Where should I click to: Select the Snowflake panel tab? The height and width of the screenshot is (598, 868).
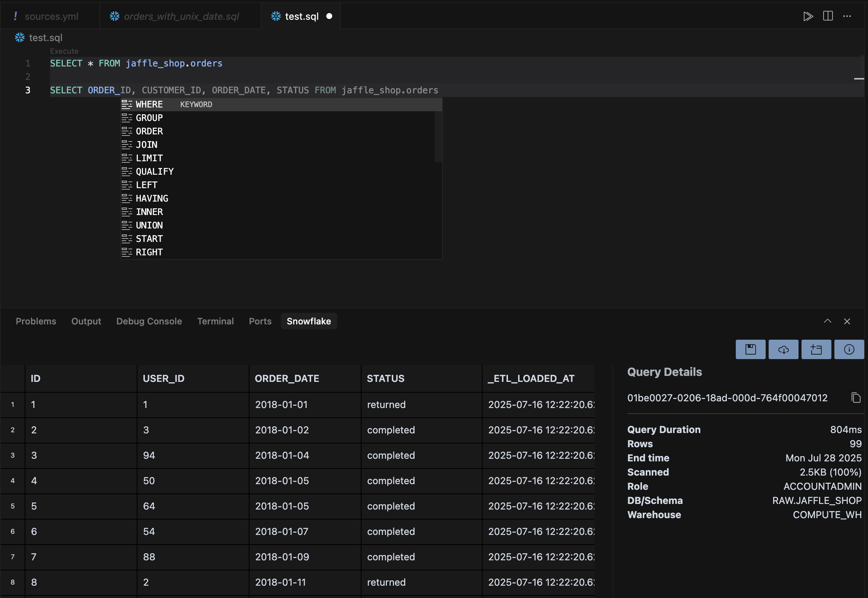(309, 321)
